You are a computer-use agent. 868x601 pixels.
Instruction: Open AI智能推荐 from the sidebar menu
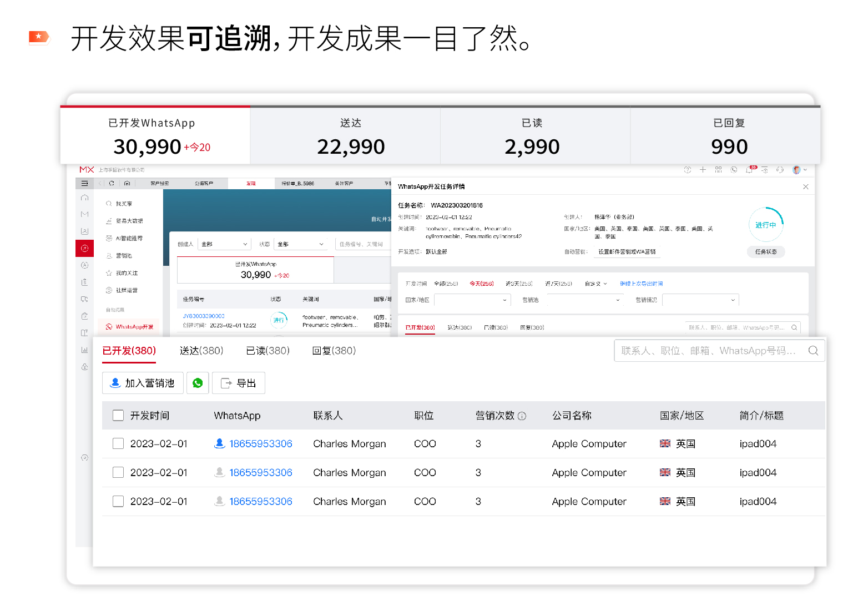click(x=129, y=238)
